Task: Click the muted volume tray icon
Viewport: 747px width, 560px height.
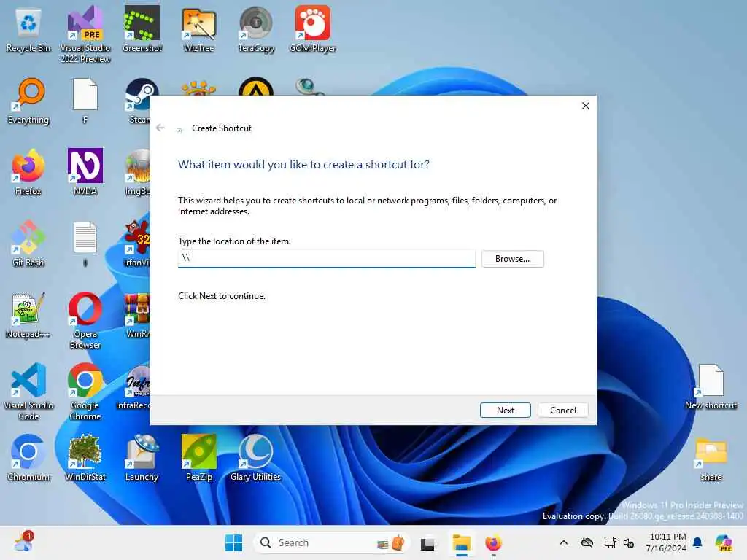Action: (x=629, y=542)
